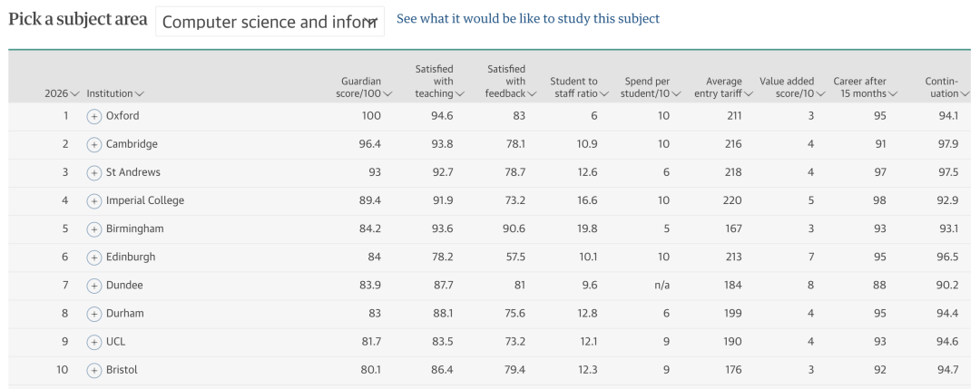
Task: Open 'See what it would be like' link
Action: click(x=528, y=18)
